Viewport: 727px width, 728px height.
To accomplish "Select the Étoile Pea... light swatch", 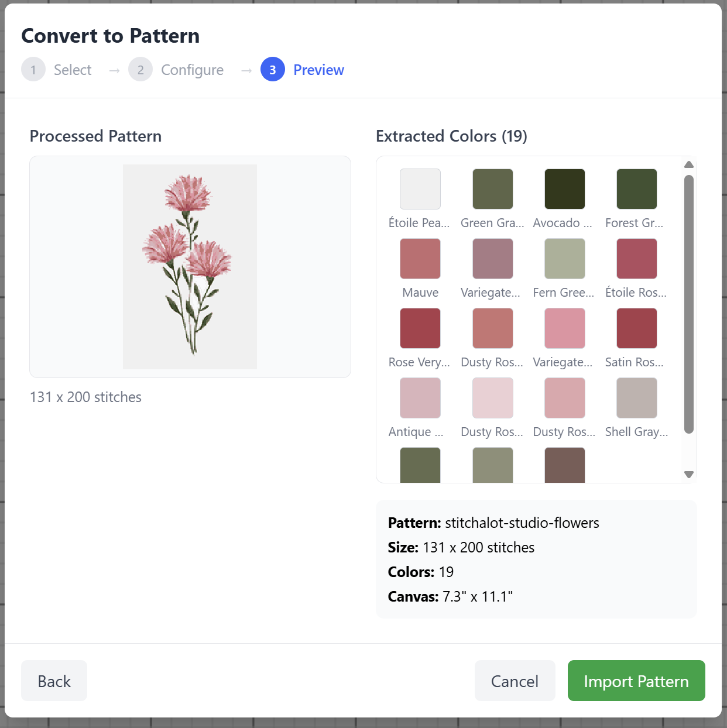I will click(420, 189).
